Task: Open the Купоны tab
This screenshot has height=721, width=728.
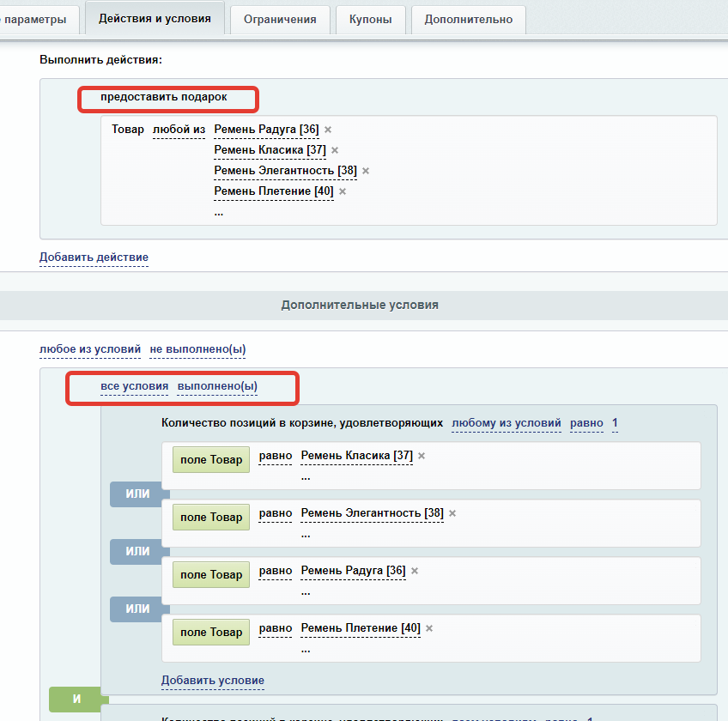Action: (370, 19)
